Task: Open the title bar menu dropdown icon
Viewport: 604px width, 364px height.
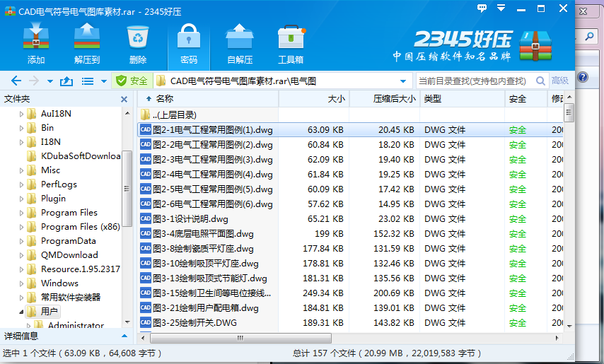Action: pos(501,8)
